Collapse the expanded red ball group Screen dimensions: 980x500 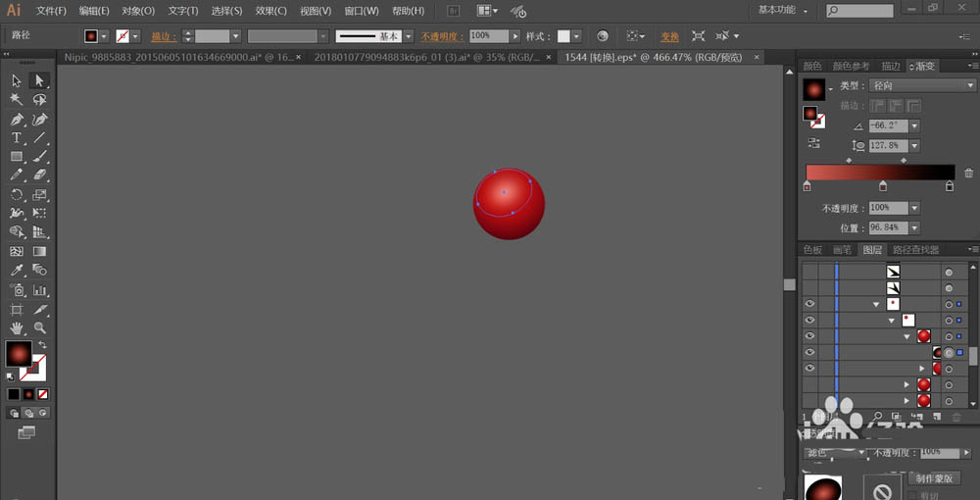(x=906, y=337)
